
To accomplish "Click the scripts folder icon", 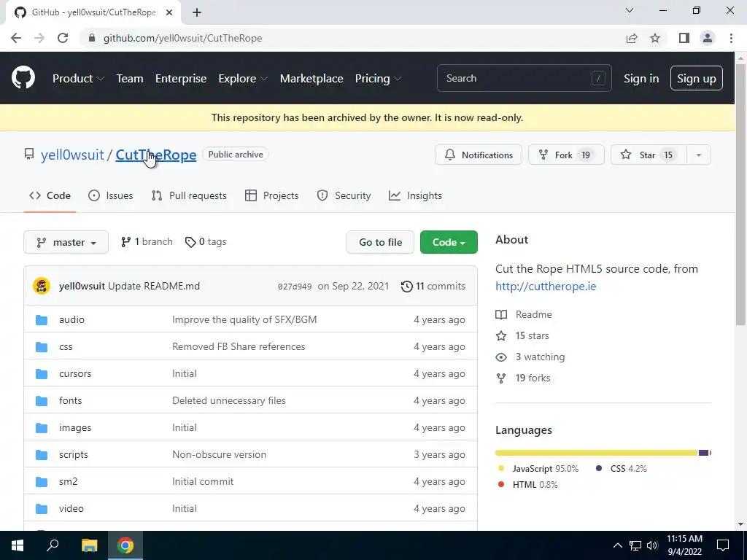I will (42, 455).
